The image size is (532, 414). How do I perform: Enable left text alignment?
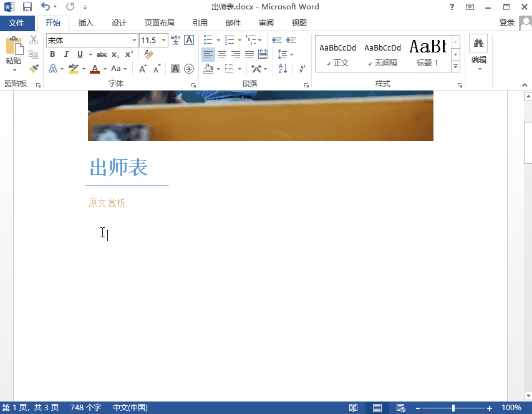click(x=208, y=54)
